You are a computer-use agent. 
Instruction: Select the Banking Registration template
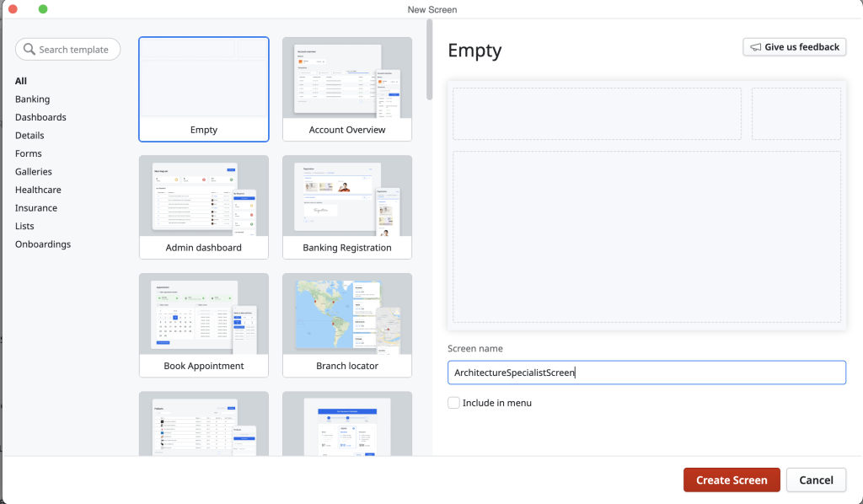tap(347, 206)
